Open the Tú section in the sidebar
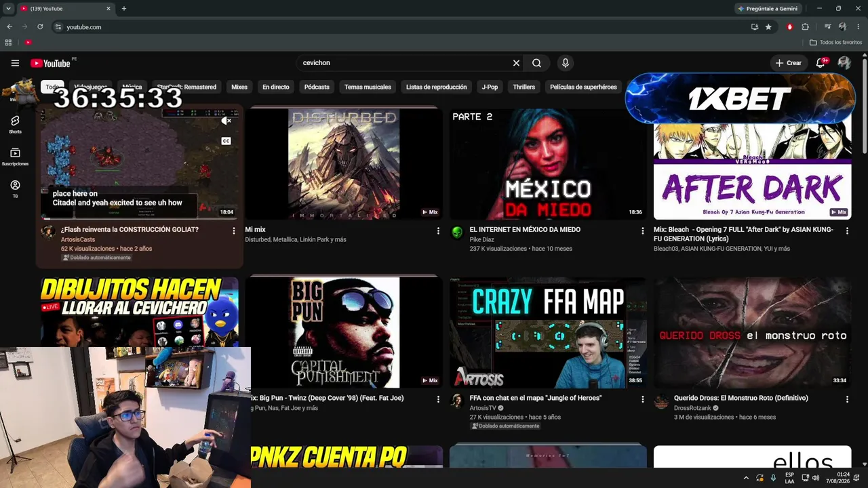The image size is (868, 488). click(15, 188)
